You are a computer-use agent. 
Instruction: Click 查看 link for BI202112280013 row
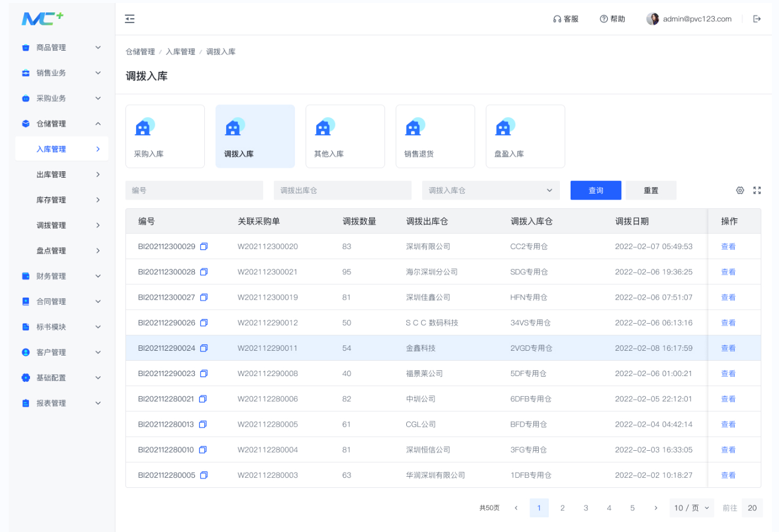728,424
